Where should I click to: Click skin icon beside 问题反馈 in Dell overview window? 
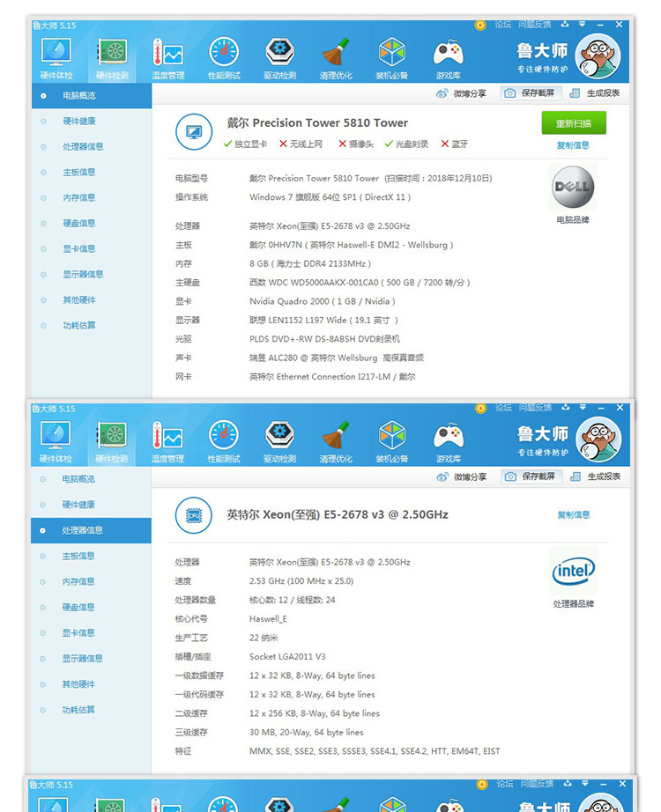click(x=565, y=25)
